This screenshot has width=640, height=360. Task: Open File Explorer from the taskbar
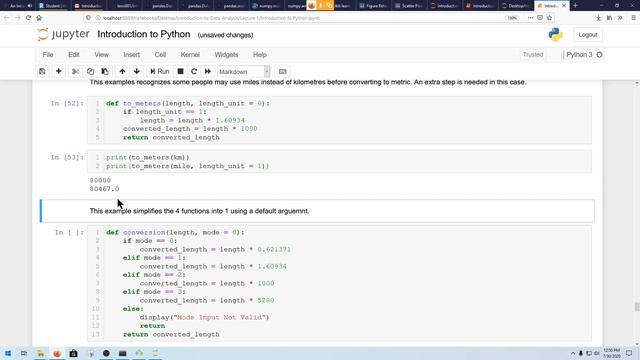[40, 353]
